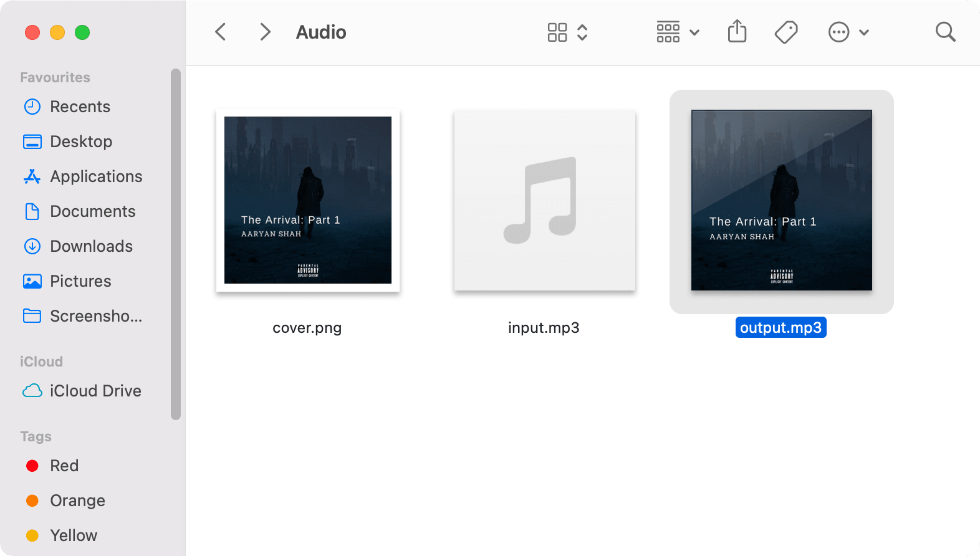Minimize the window with yellow button
The height and width of the screenshot is (556, 980).
(x=57, y=32)
